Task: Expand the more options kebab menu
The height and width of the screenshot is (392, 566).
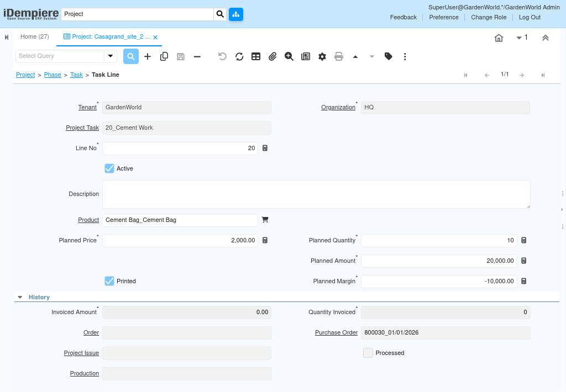Action: pyautogui.click(x=405, y=56)
